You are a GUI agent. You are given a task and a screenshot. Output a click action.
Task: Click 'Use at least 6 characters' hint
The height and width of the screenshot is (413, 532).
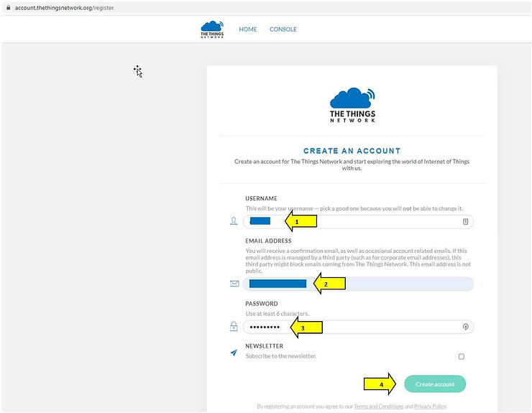[x=278, y=314]
